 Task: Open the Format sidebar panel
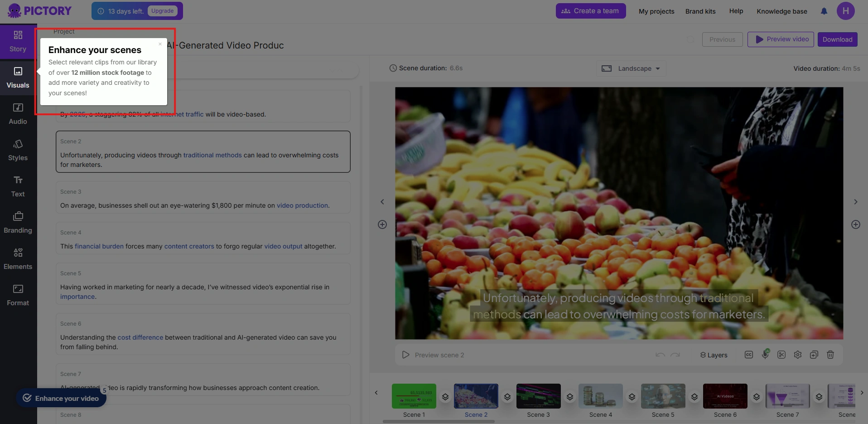point(18,296)
